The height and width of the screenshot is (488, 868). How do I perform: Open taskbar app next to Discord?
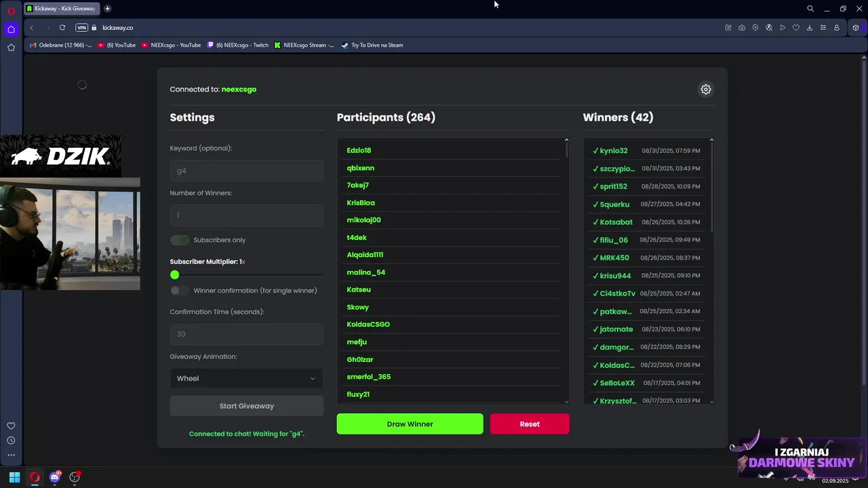click(x=75, y=477)
